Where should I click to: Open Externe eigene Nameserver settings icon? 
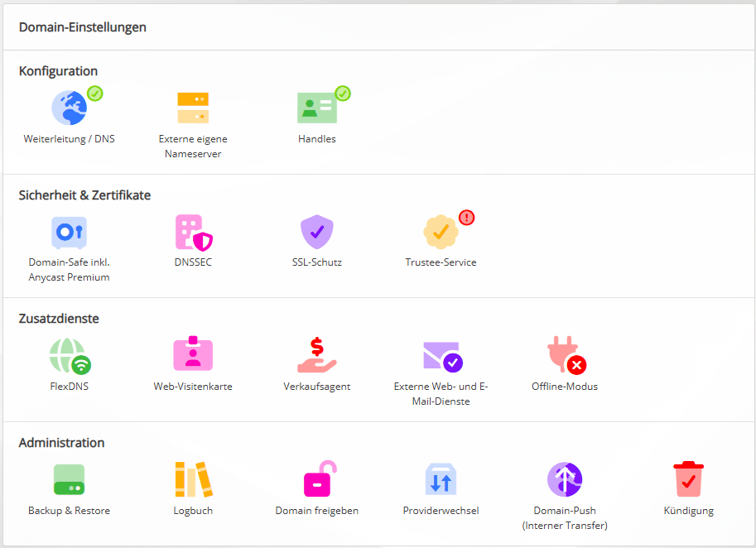[x=193, y=108]
